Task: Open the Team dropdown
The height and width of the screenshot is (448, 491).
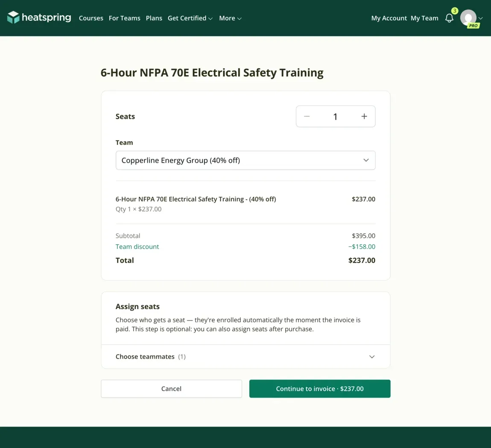Action: coord(245,161)
